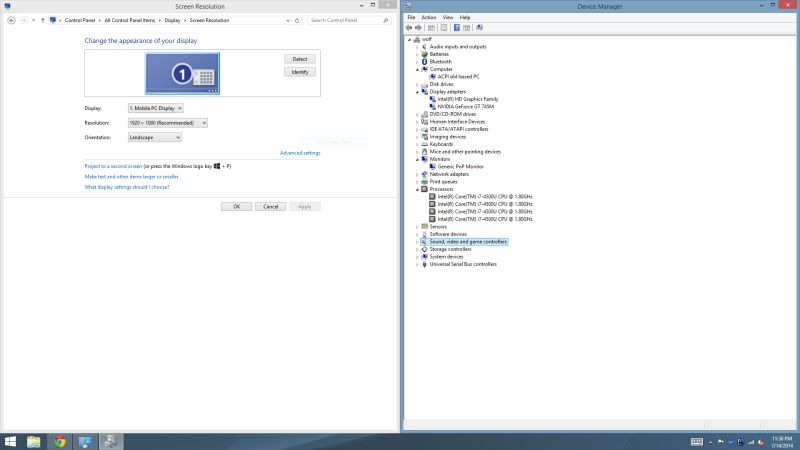Select Generic PnP Monitor device
This screenshot has height=450, width=800.
460,167
